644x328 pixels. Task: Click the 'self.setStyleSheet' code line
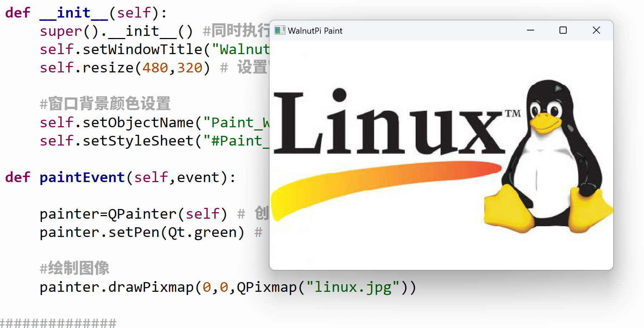(x=154, y=141)
